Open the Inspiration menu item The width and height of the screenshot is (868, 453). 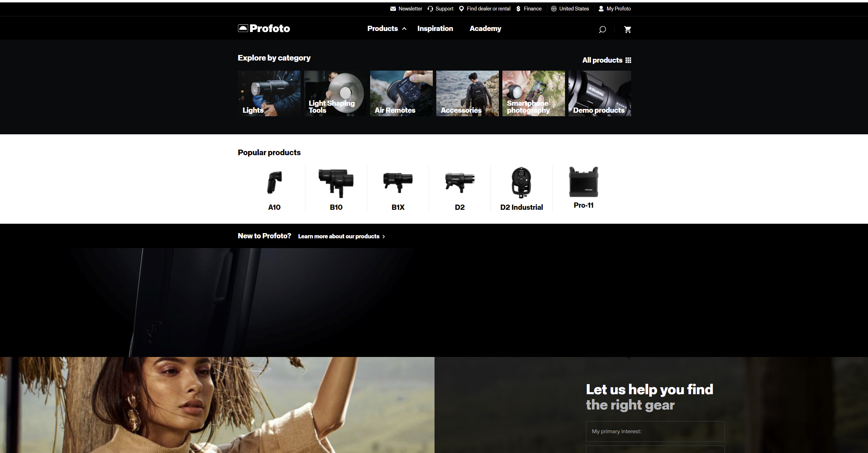(x=435, y=28)
